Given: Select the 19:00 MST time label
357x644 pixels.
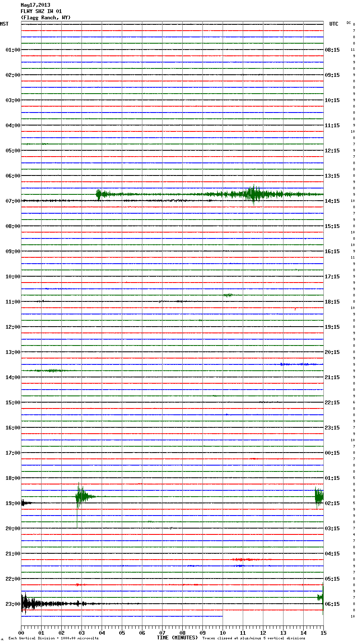Looking at the screenshot, I should [13, 503].
